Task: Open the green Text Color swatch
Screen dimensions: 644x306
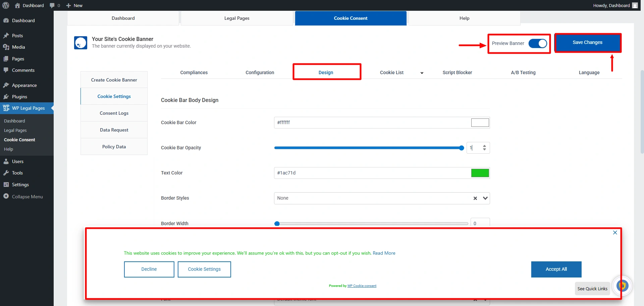Action: click(480, 173)
